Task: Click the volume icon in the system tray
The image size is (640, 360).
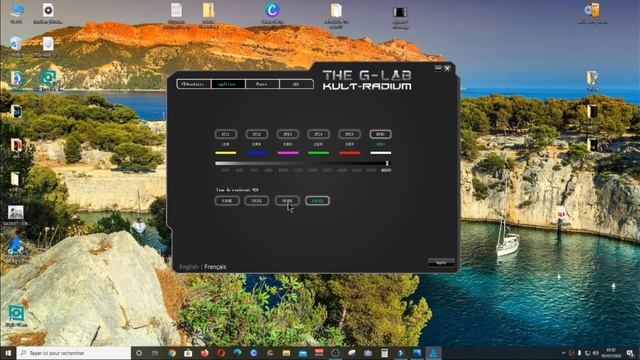Action: [596, 353]
